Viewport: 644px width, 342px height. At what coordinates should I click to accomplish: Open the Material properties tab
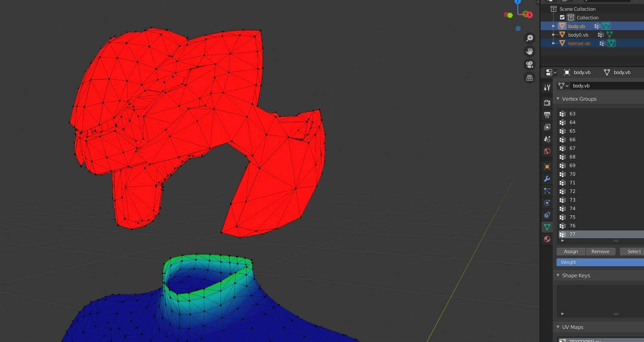pos(547,239)
